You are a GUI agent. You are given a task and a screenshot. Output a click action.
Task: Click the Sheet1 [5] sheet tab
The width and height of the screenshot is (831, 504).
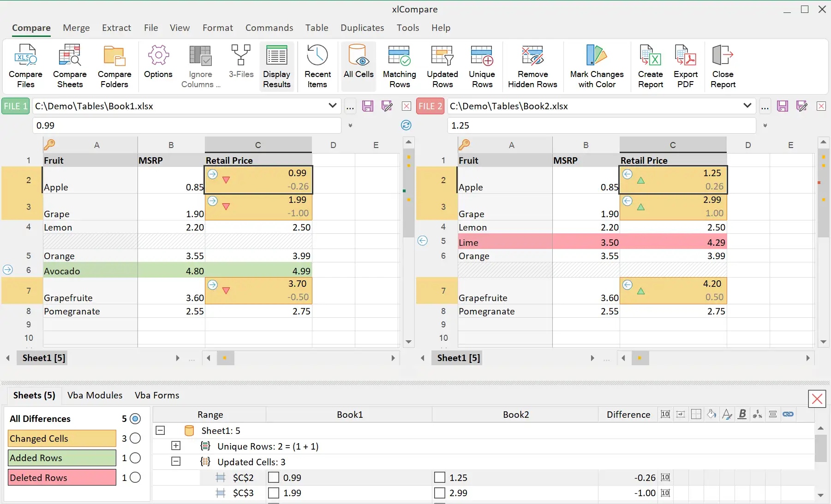click(42, 357)
